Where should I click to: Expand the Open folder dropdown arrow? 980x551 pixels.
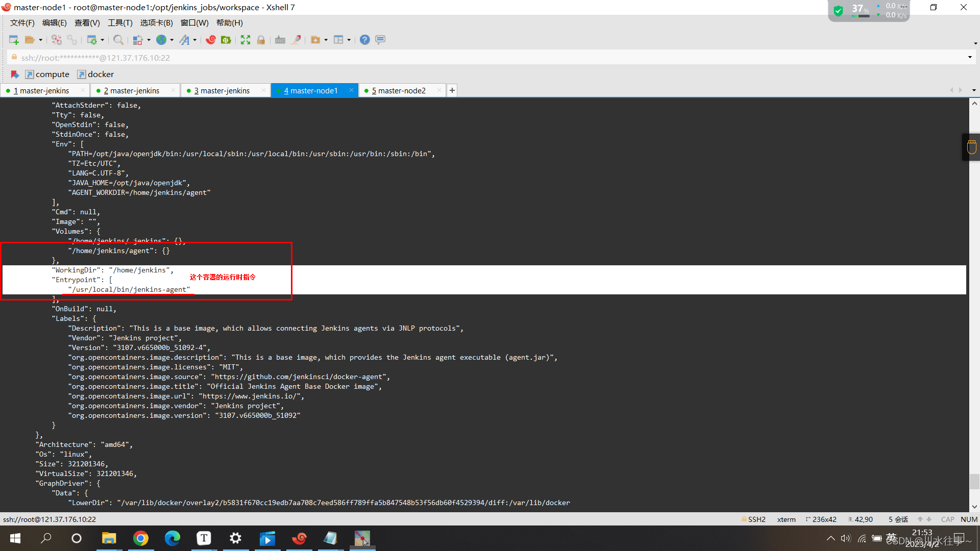pyautogui.click(x=41, y=40)
